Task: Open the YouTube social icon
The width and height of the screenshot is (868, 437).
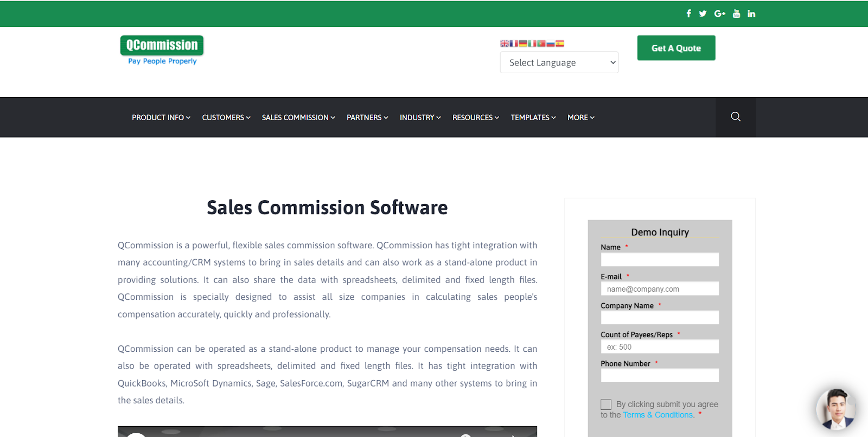Action: click(736, 14)
